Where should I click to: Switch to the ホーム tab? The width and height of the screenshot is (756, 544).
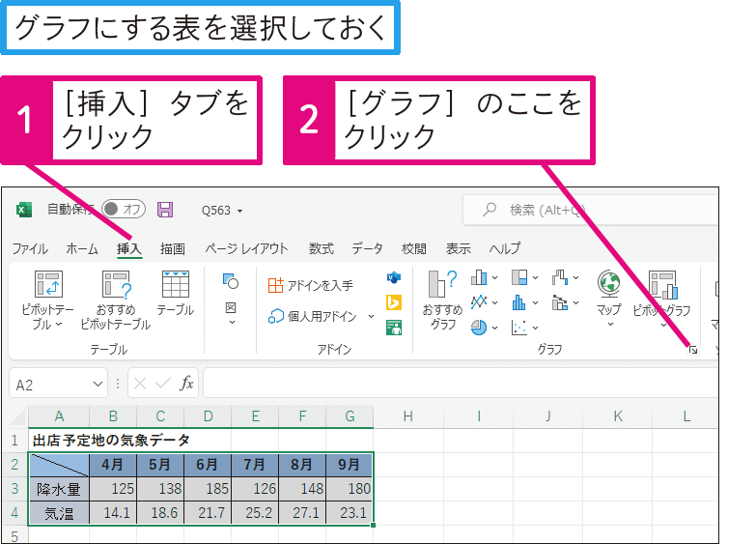(x=82, y=248)
